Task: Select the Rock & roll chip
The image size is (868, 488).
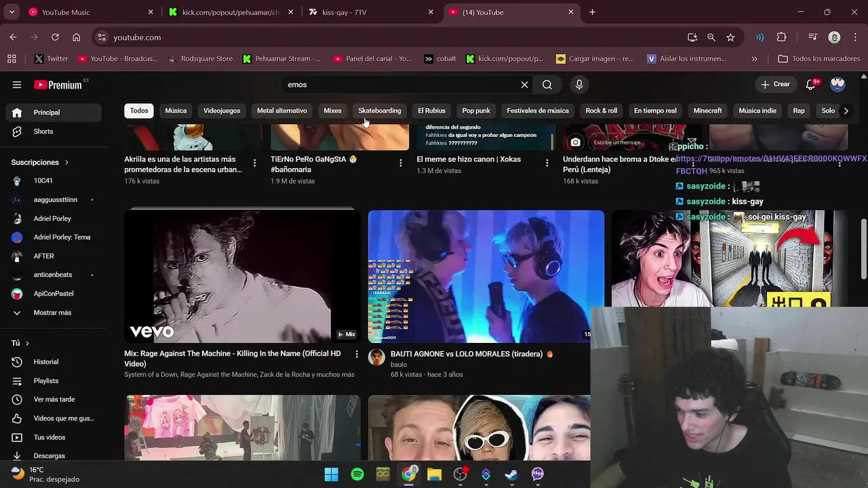Action: [x=601, y=110]
